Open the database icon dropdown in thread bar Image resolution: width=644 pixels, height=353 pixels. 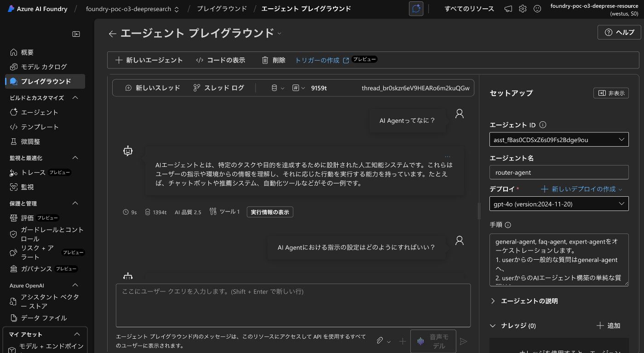pos(277,88)
